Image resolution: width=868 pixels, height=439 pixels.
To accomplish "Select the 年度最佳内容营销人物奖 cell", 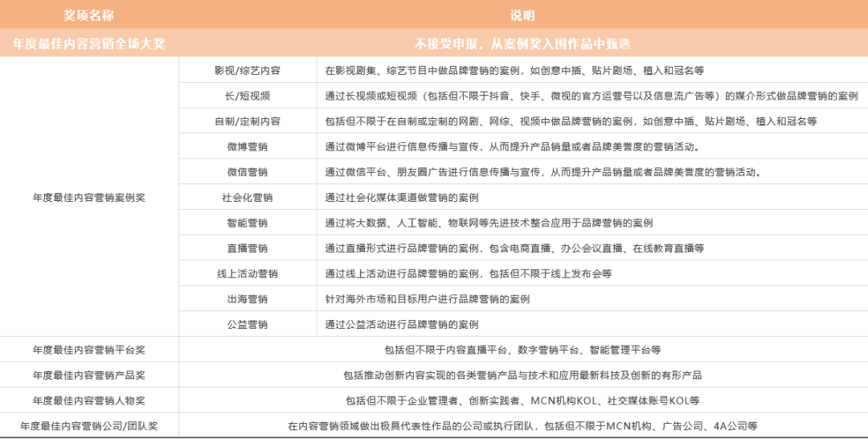I will coord(88,400).
